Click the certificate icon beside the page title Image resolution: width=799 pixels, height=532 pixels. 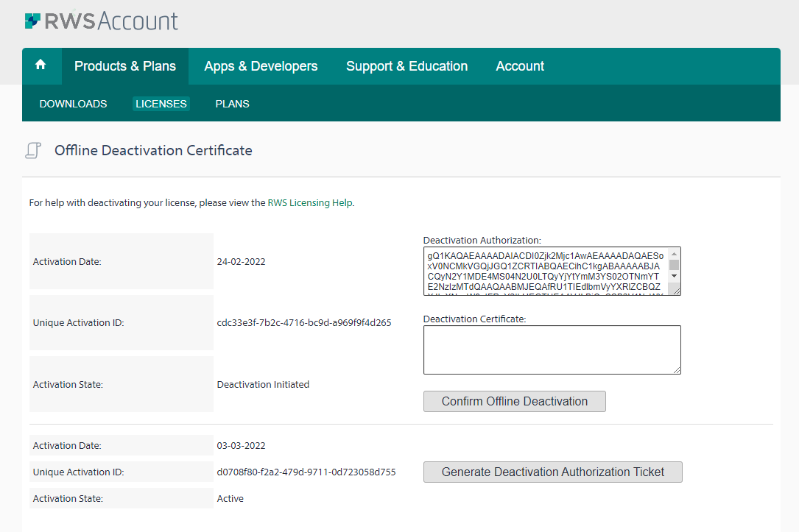[32, 149]
